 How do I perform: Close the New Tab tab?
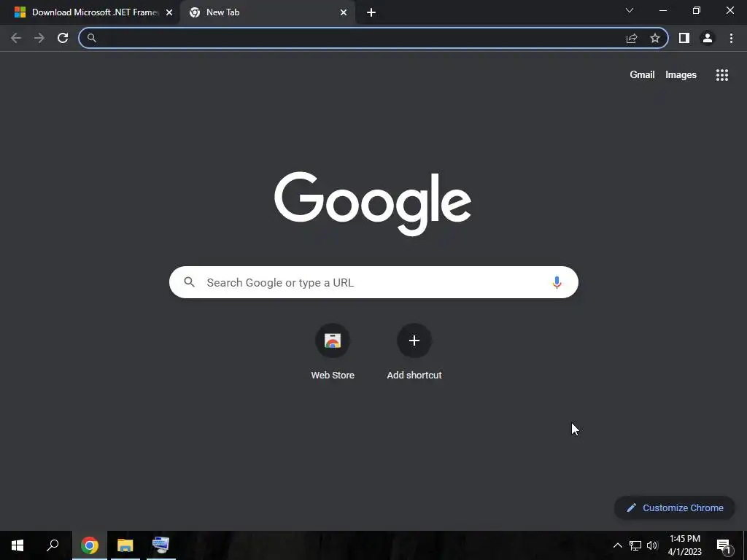click(x=344, y=12)
